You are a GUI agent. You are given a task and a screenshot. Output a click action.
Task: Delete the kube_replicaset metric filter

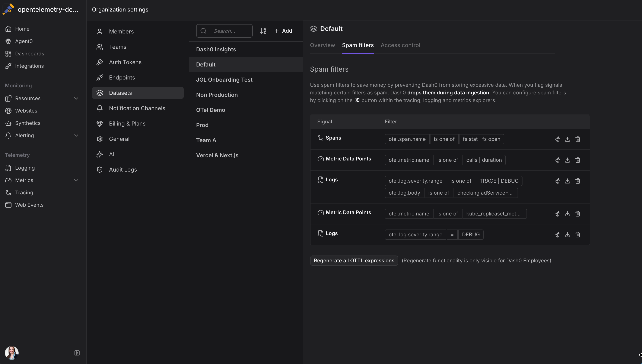(577, 214)
